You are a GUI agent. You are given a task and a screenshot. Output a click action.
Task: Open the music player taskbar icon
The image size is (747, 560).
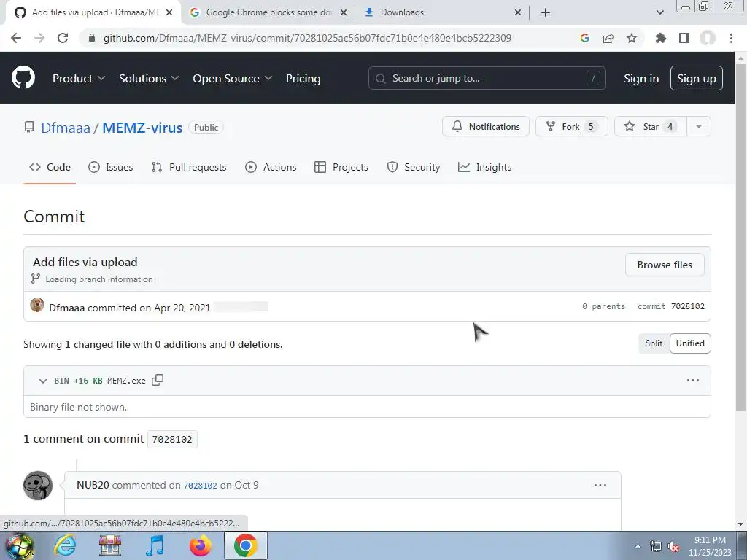click(155, 545)
